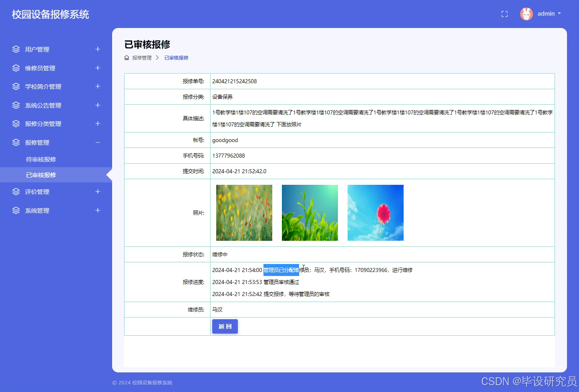Click the layers icon beside 评价管理

16,192
